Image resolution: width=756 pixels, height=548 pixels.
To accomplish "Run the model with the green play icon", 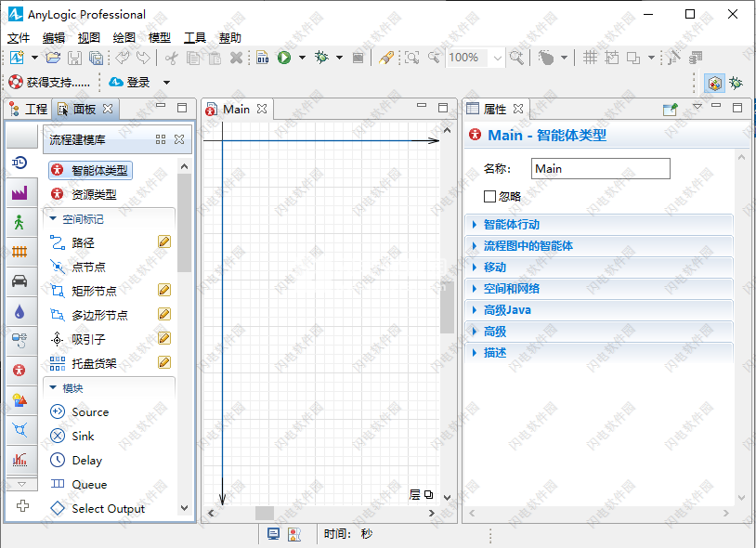I will tap(284, 58).
